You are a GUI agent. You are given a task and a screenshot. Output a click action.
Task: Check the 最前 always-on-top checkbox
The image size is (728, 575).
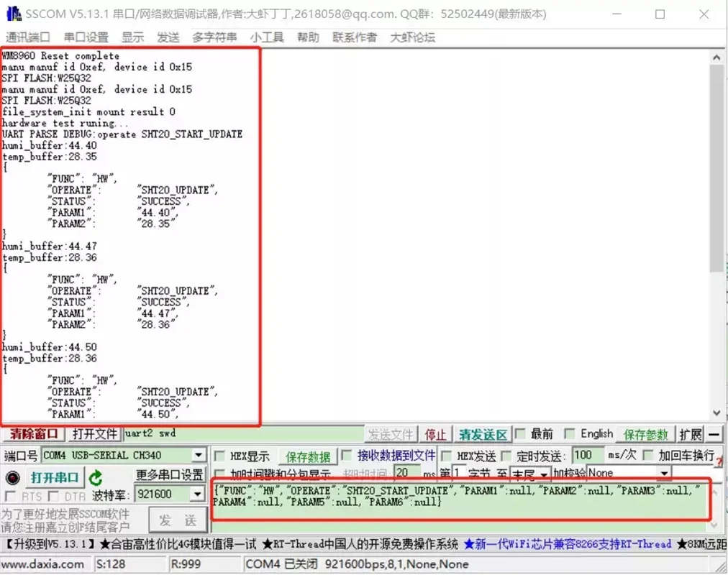[x=520, y=434]
